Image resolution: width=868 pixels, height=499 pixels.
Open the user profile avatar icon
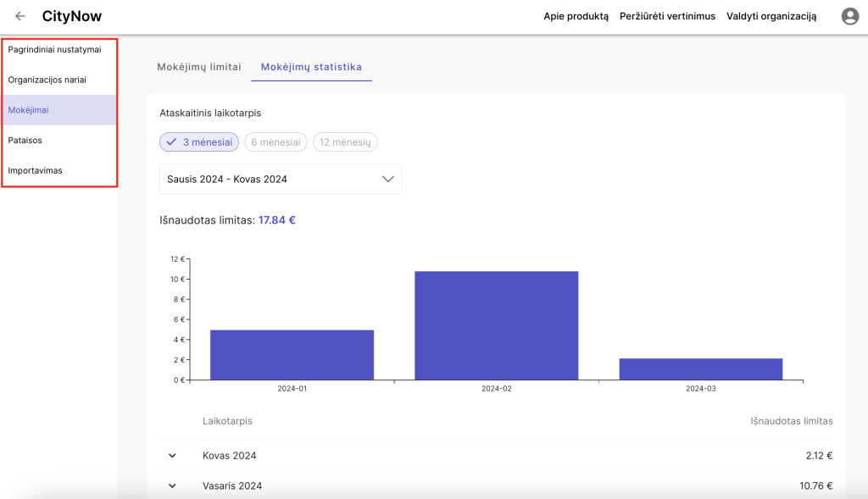[x=849, y=16]
